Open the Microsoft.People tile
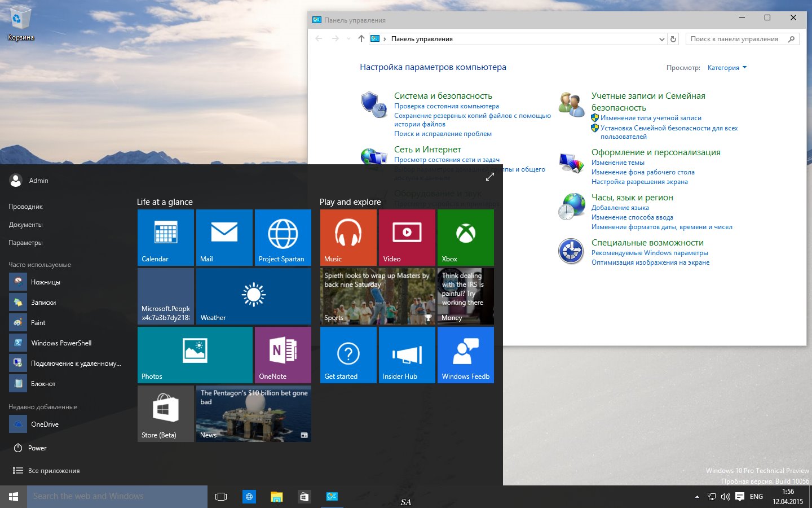 pyautogui.click(x=166, y=296)
